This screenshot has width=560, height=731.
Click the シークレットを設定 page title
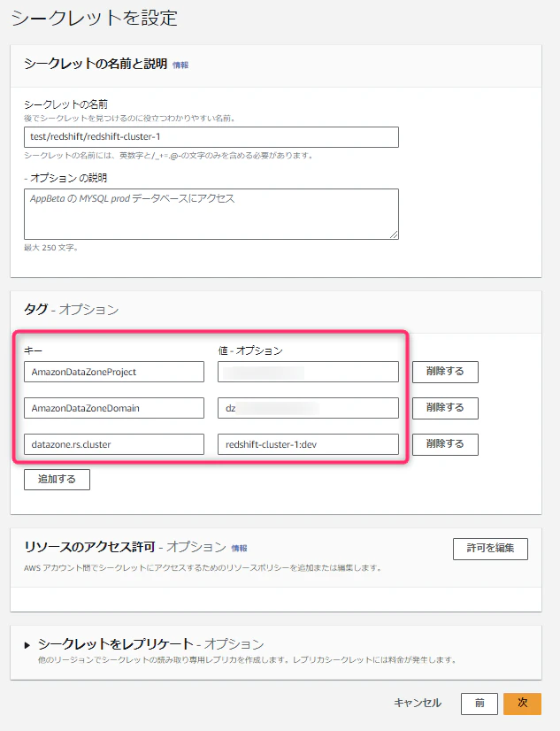(95, 19)
